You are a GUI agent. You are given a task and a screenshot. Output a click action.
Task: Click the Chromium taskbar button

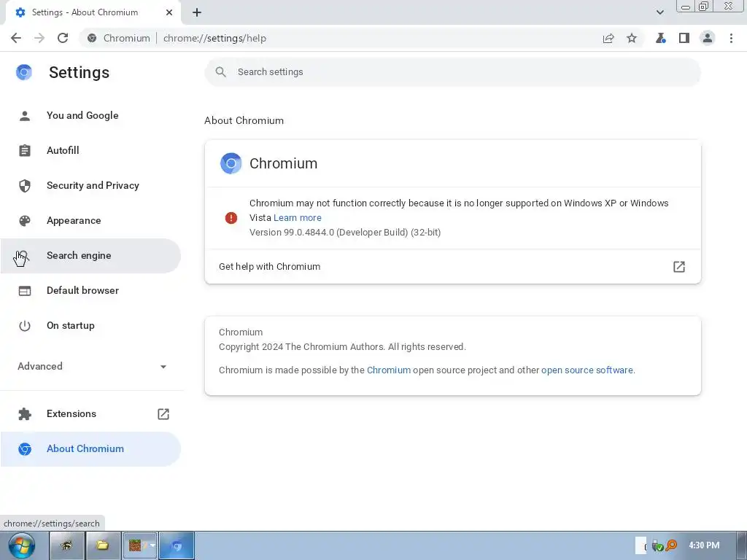point(177,545)
